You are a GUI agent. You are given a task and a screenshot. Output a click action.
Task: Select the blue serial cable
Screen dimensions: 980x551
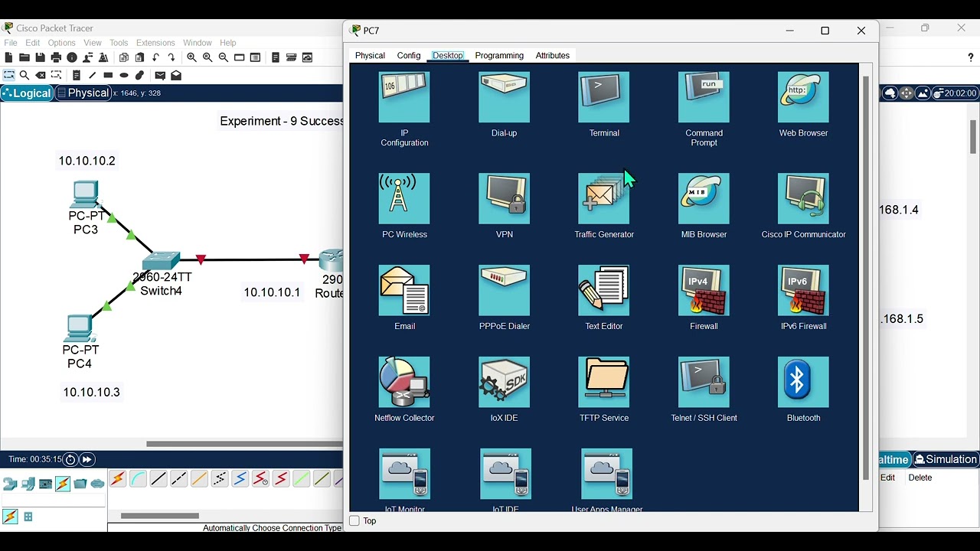pos(240,479)
